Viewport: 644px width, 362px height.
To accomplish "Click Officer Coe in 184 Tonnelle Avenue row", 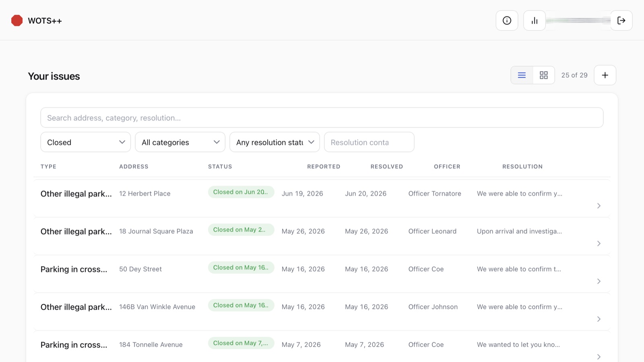I will [x=426, y=345].
